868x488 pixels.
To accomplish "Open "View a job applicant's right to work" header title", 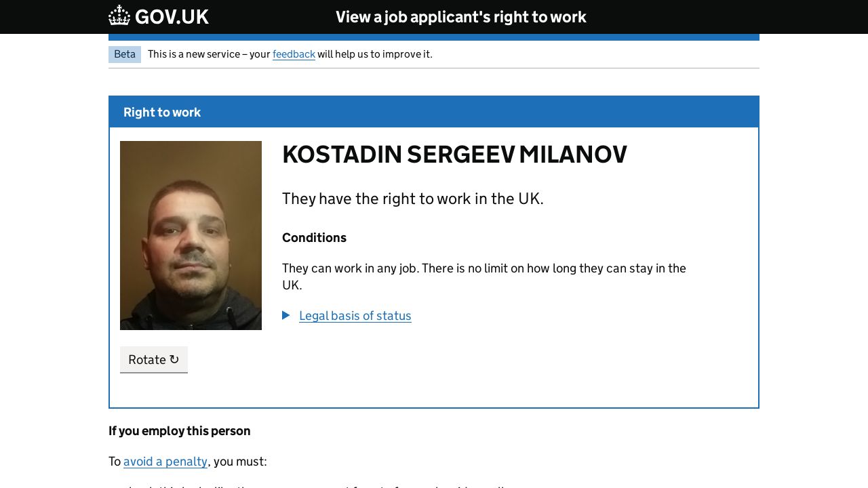I will pos(460,17).
